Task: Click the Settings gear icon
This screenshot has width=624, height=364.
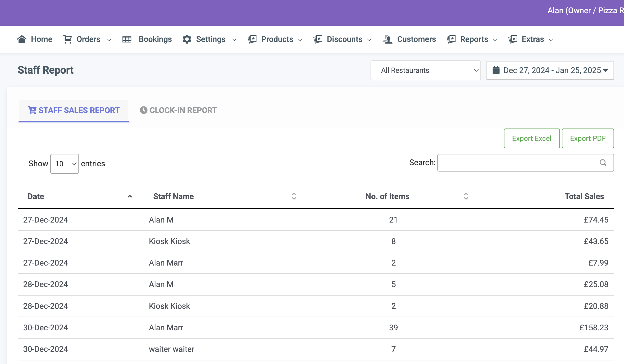Action: (x=187, y=39)
